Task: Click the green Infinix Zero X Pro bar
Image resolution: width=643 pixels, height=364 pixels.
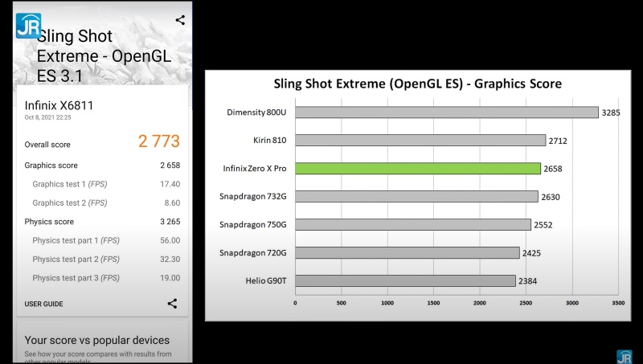Action: [417, 169]
